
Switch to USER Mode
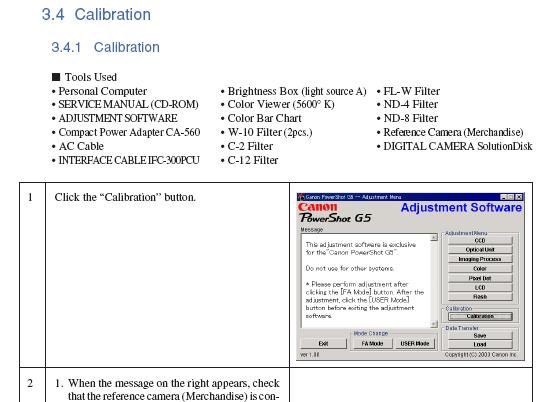pyautogui.click(x=415, y=344)
